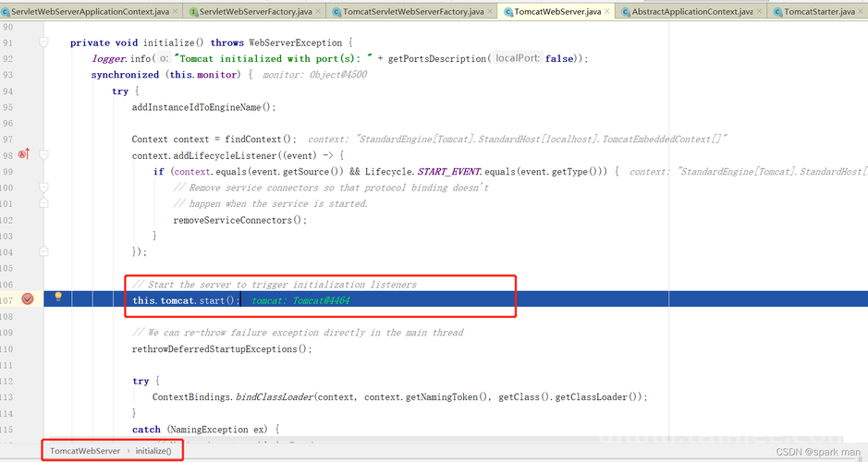The height and width of the screenshot is (462, 868).
Task: Click the breakpoint icon on line 107
Action: (27, 298)
